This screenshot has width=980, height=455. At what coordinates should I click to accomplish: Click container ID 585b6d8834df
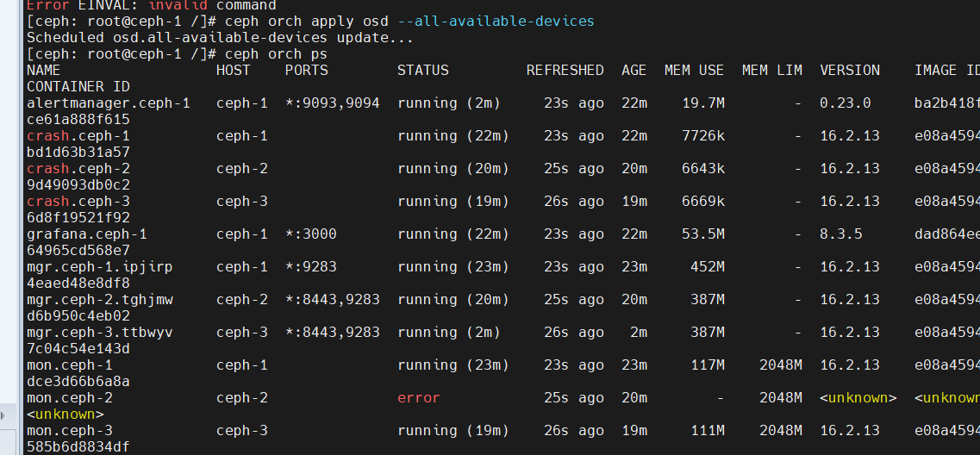[x=78, y=446]
